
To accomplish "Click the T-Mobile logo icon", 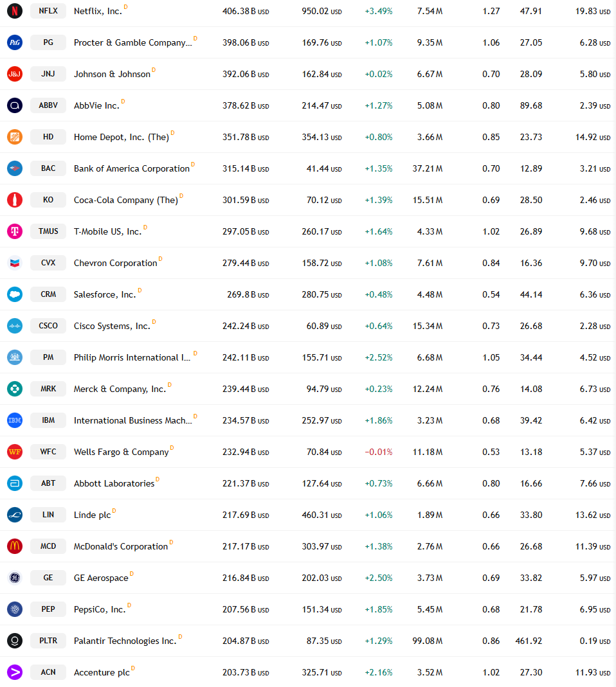I will pyautogui.click(x=15, y=231).
